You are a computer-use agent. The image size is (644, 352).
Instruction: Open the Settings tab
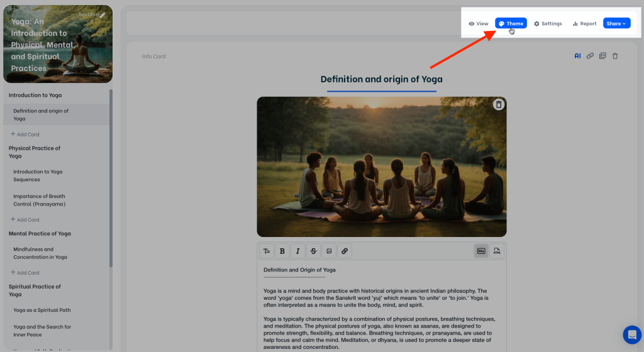[548, 23]
